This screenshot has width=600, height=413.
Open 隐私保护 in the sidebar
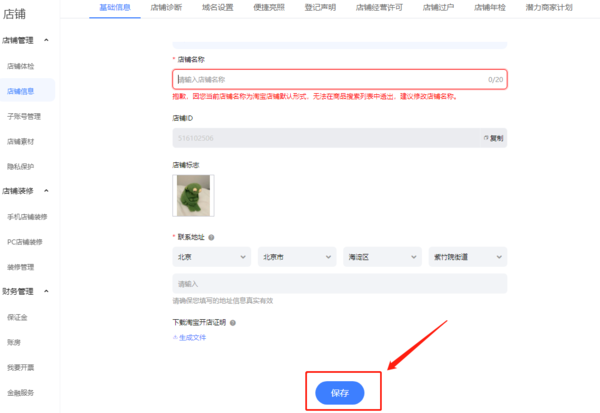[21, 167]
